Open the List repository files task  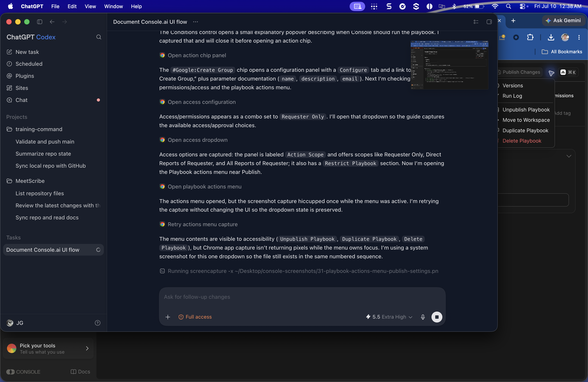click(x=40, y=193)
